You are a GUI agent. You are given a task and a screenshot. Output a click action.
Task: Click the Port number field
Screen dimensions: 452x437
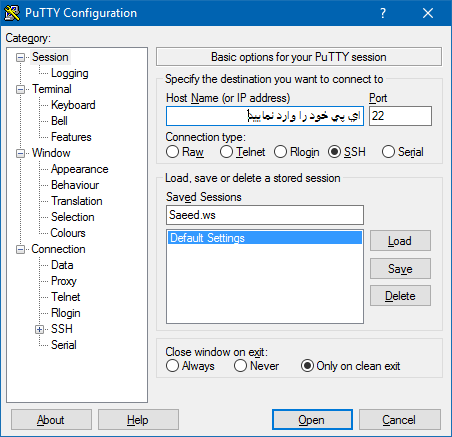(400, 116)
